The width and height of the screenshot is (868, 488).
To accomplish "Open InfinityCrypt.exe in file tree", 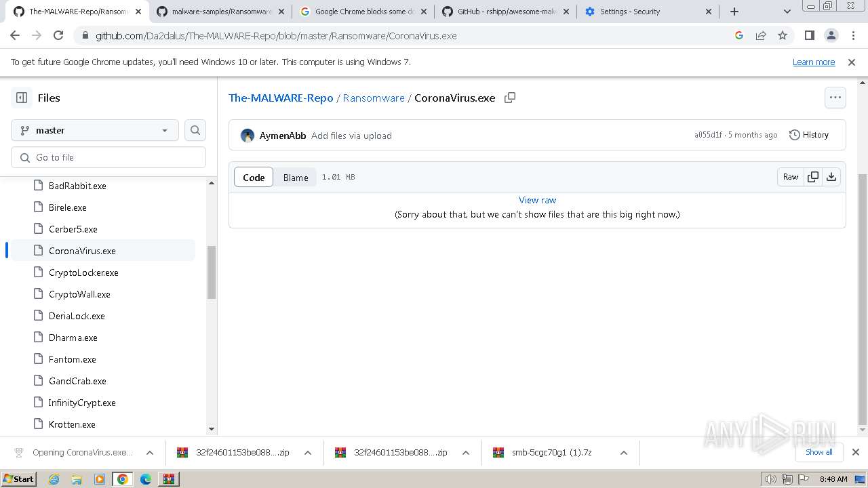I will tap(82, 403).
